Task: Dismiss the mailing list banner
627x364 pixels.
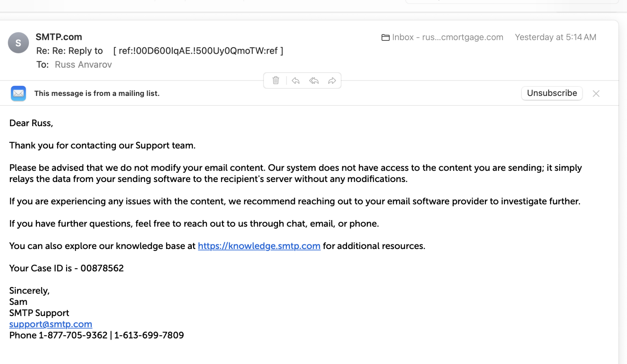Action: tap(596, 94)
